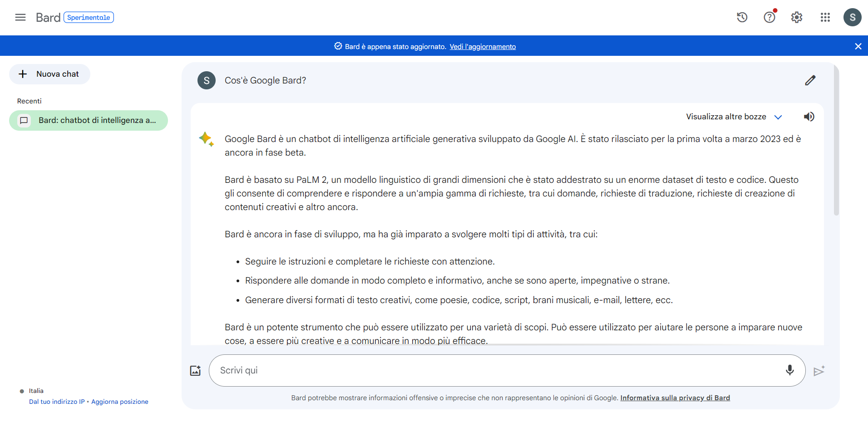This screenshot has height=422, width=868.
Task: Upload an image with the picture icon
Action: [x=195, y=370]
